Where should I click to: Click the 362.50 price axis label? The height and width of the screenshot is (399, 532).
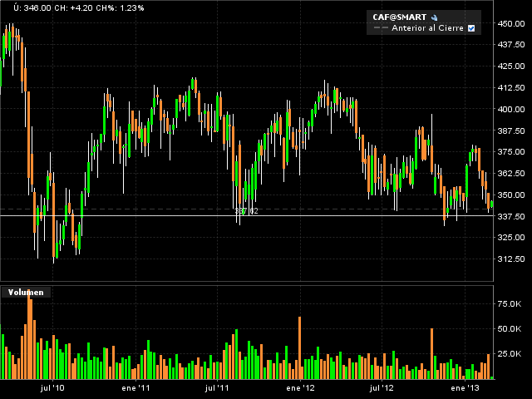point(511,174)
